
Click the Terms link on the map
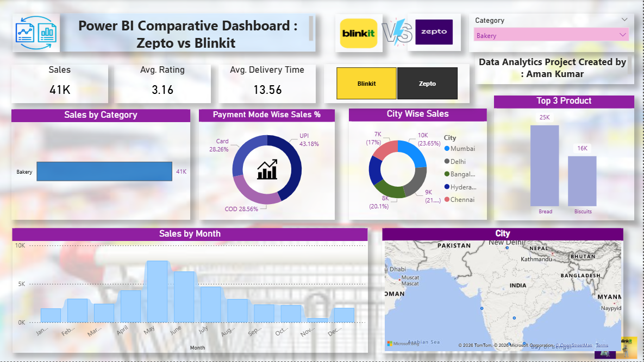pos(602,345)
